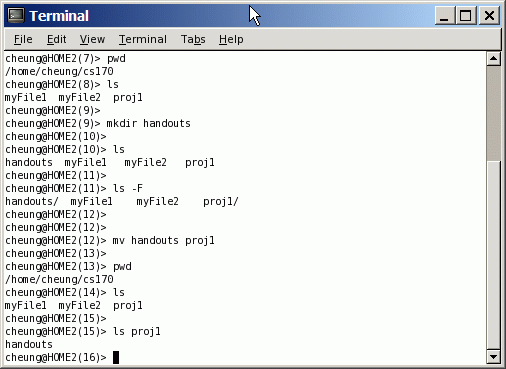Click 'handouts' output below ls proj1
This screenshot has height=369, width=506.
pos(29,344)
